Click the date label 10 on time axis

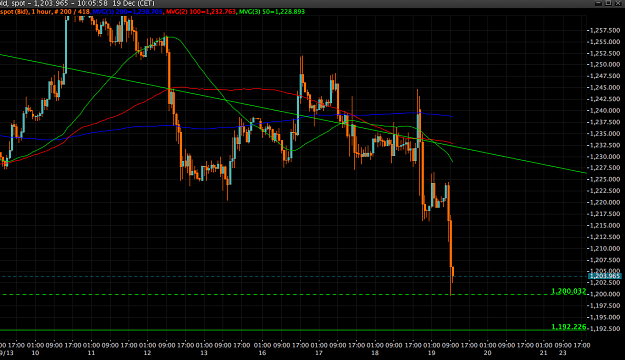[35, 353]
